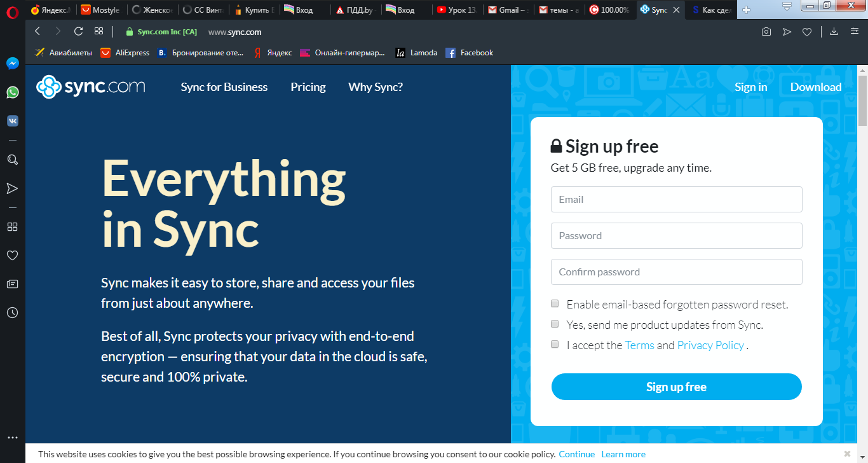Open a new tab with the plus

[x=747, y=10]
